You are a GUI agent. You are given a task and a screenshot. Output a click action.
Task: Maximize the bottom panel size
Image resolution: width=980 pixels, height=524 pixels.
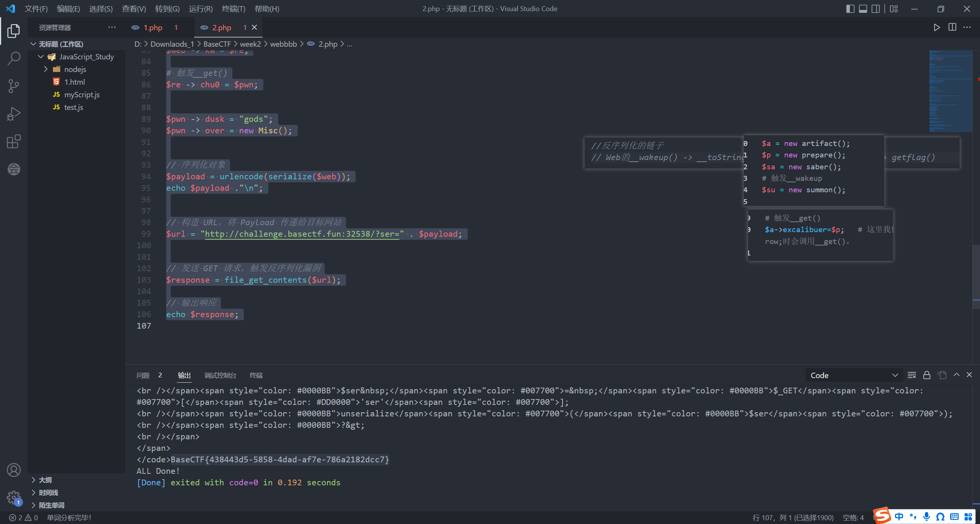[957, 375]
